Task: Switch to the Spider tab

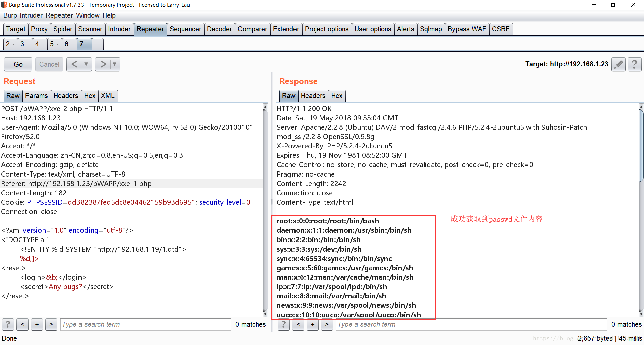Action: (x=63, y=29)
